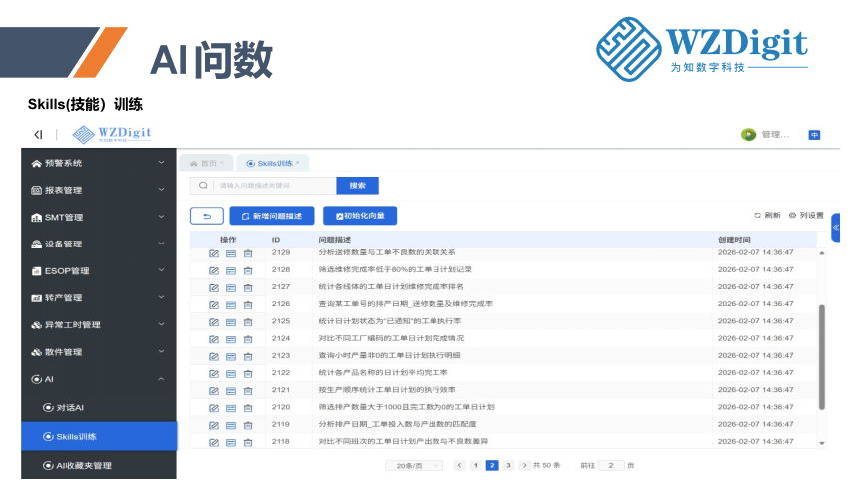Switch to the 首页 tab

coord(204,164)
